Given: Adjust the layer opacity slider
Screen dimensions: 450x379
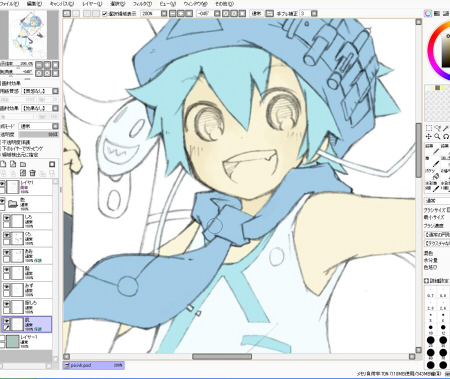Looking at the screenshot, I should coord(38,134).
